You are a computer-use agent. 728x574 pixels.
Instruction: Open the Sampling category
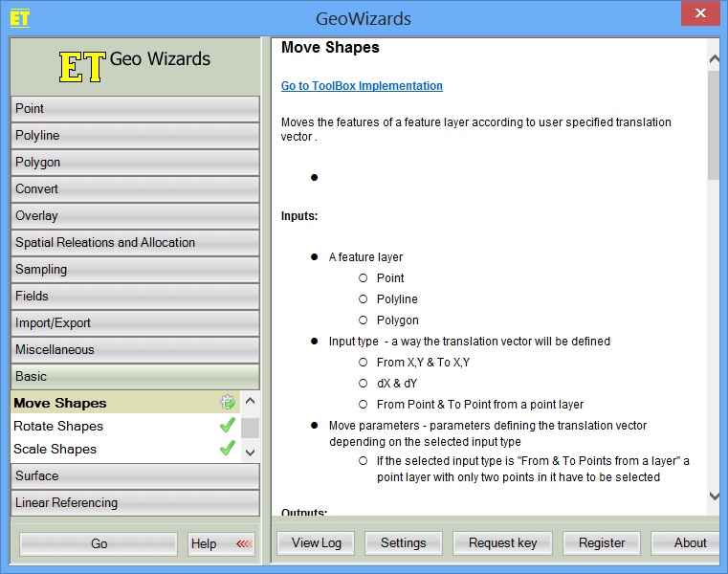[x=135, y=270]
